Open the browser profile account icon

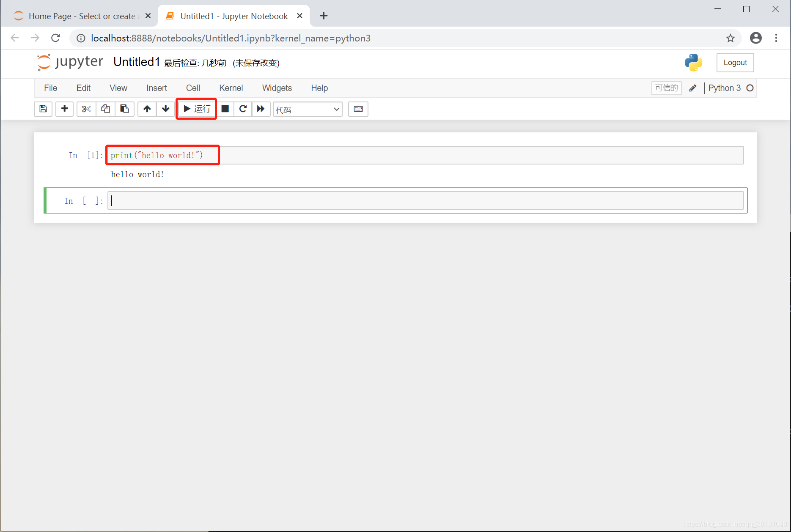756,38
